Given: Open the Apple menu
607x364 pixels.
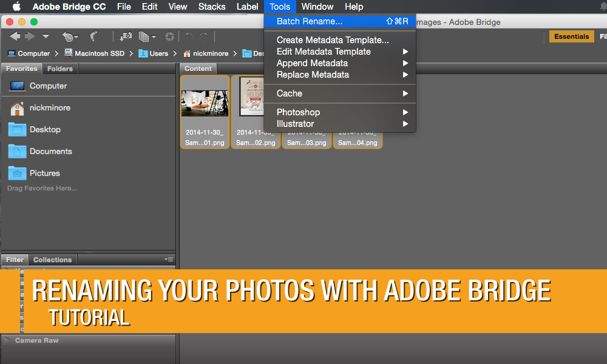Looking at the screenshot, I should click(16, 6).
